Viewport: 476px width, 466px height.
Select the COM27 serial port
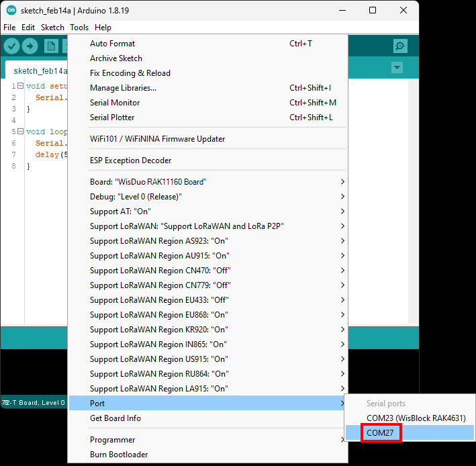pos(410,433)
